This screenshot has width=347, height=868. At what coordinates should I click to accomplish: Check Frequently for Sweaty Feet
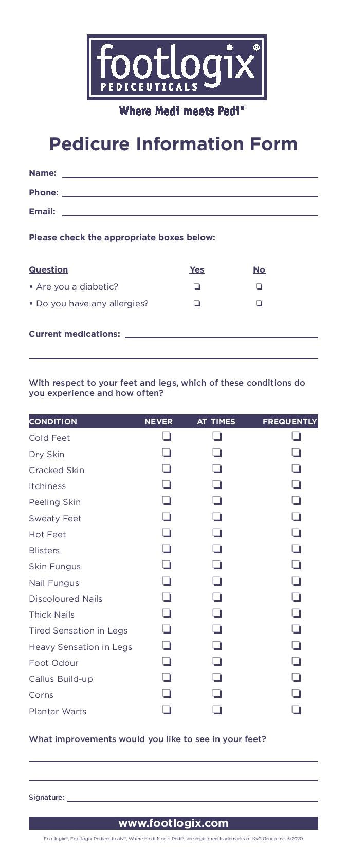coord(296,517)
